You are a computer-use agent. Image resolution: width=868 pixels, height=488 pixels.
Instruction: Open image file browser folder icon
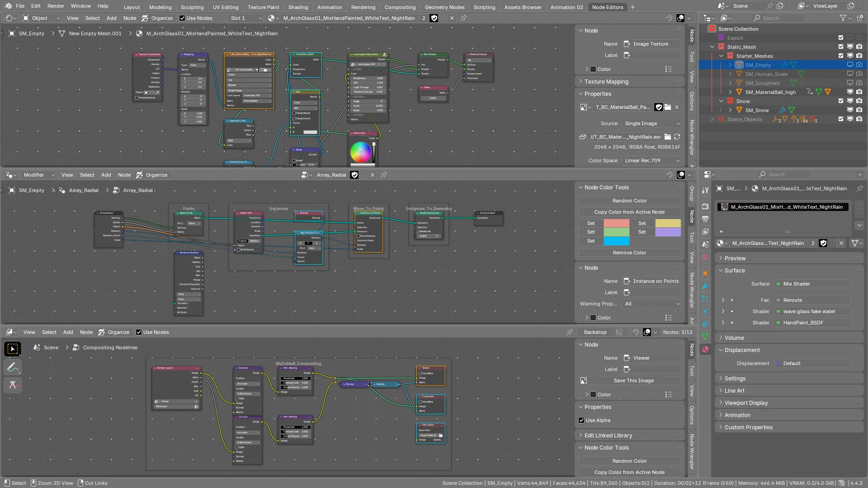click(668, 137)
